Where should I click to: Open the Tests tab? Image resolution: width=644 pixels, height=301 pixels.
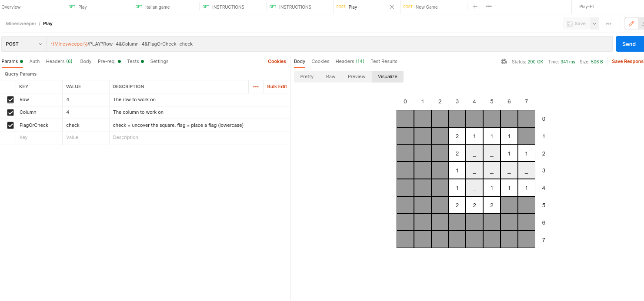[x=135, y=61]
